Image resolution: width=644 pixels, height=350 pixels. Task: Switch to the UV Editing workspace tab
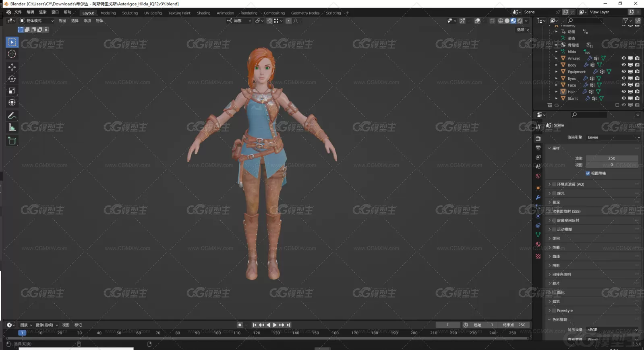click(153, 13)
